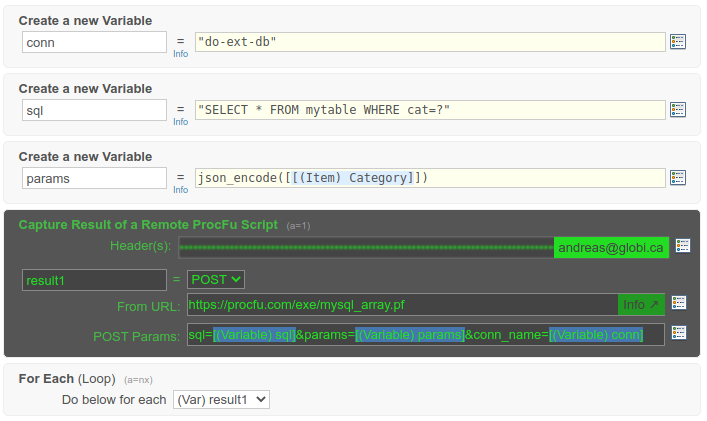Screen dimensions: 707x421
Task: Select the (Variable) conn token in POST Params
Action: (x=596, y=334)
